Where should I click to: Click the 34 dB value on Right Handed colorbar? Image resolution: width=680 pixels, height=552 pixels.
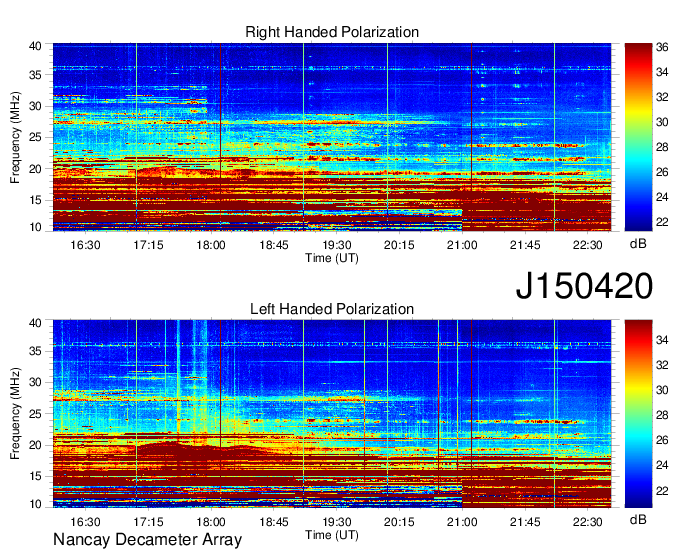(662, 72)
